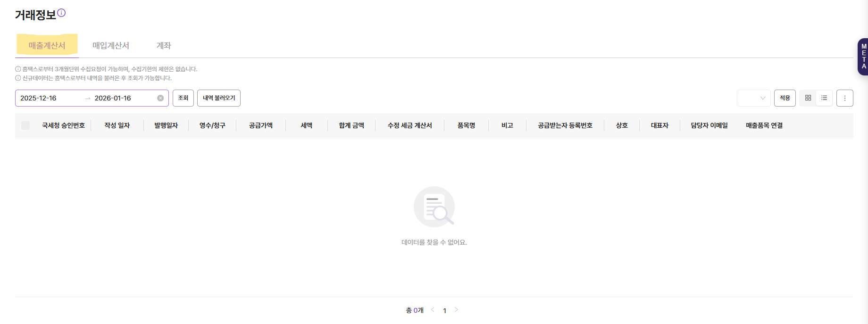Open the vertical three-dot more options menu
Screen dimensions: 868x324
[x=844, y=98]
